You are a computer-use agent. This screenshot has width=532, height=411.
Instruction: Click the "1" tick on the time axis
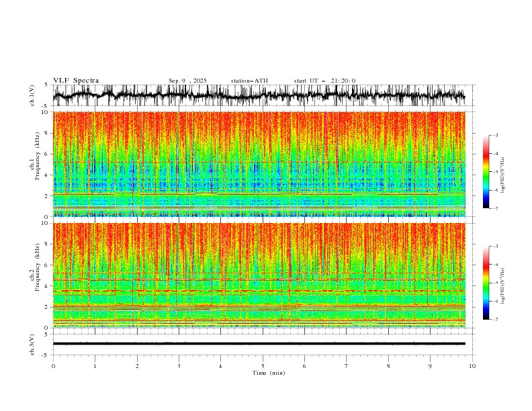coord(95,366)
